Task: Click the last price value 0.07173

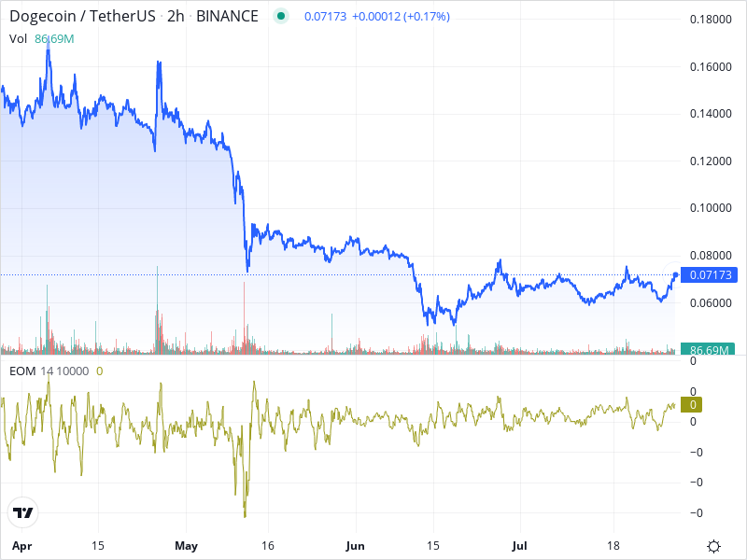Action: pyautogui.click(x=325, y=17)
